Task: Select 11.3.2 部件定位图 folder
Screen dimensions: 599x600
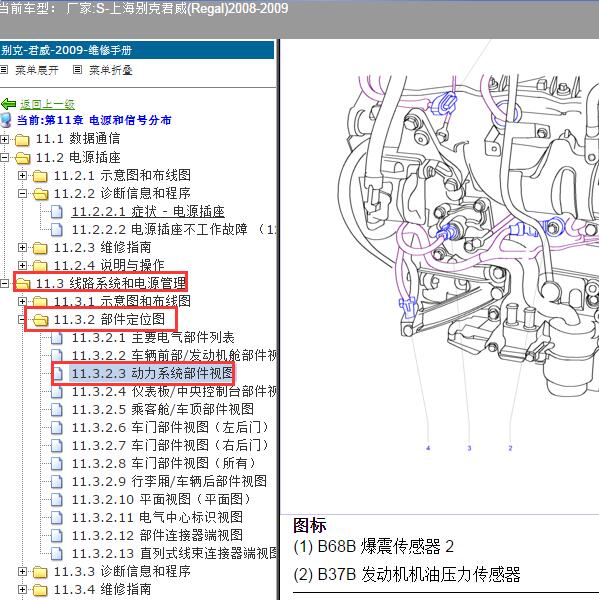Action: click(x=109, y=320)
